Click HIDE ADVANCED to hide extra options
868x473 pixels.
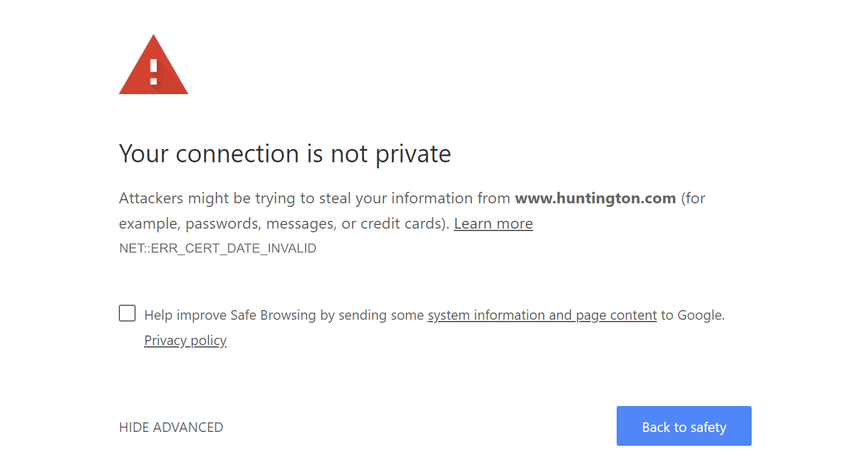click(171, 427)
